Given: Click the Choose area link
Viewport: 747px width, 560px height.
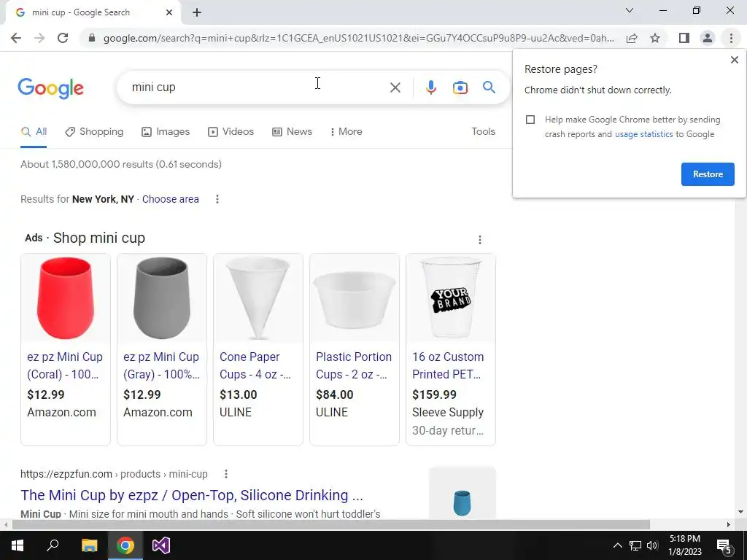Looking at the screenshot, I should 170,199.
